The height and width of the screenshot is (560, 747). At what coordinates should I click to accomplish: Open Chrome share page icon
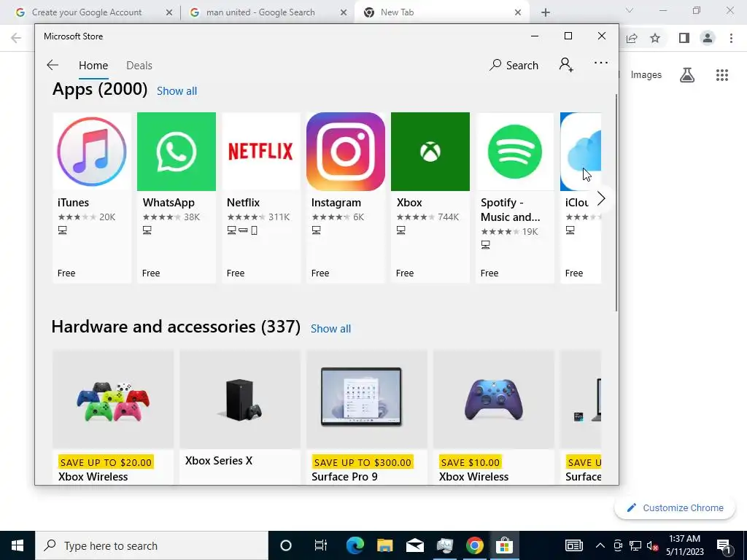[x=632, y=38]
